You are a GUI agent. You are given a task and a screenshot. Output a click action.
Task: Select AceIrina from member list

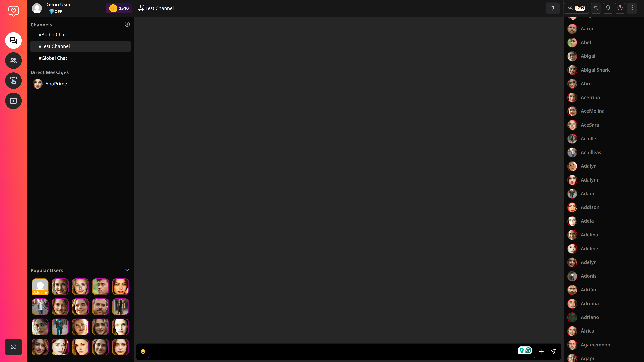[x=604, y=97]
